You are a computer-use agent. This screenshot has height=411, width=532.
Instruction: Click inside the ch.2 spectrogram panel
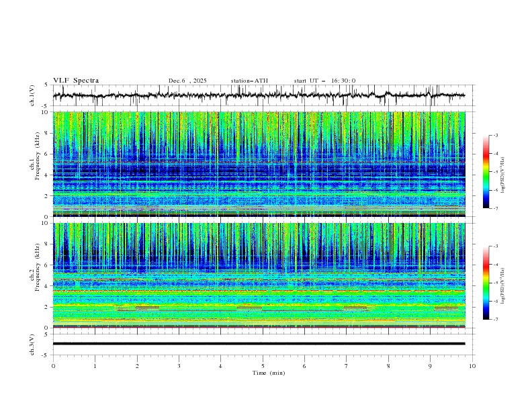(259, 275)
